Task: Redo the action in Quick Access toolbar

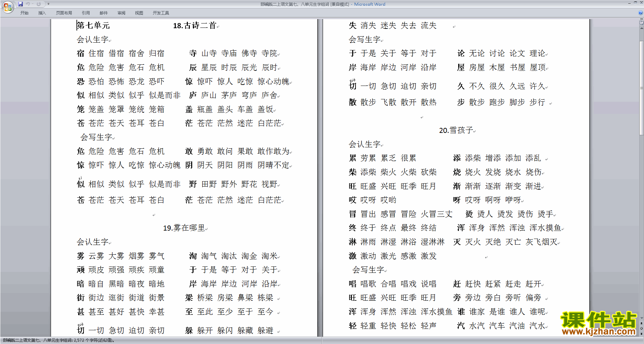Action: click(x=39, y=4)
